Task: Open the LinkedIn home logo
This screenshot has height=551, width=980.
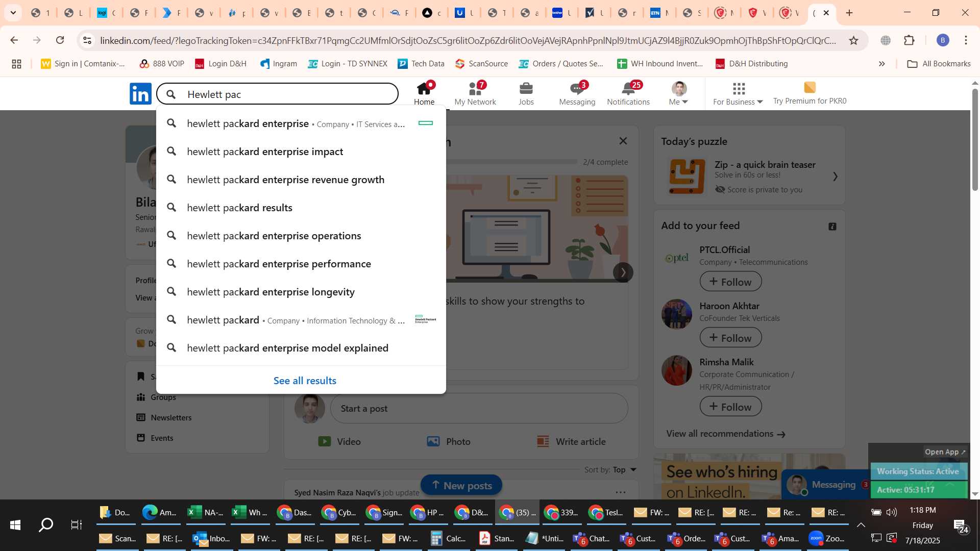Action: [x=140, y=94]
